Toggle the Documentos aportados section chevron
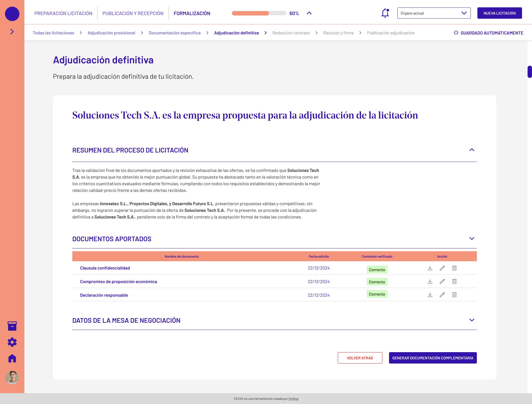 pos(472,239)
